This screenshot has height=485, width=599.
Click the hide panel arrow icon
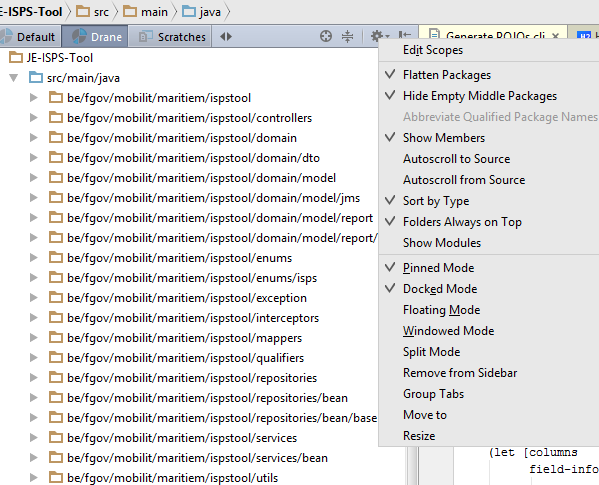(x=405, y=36)
